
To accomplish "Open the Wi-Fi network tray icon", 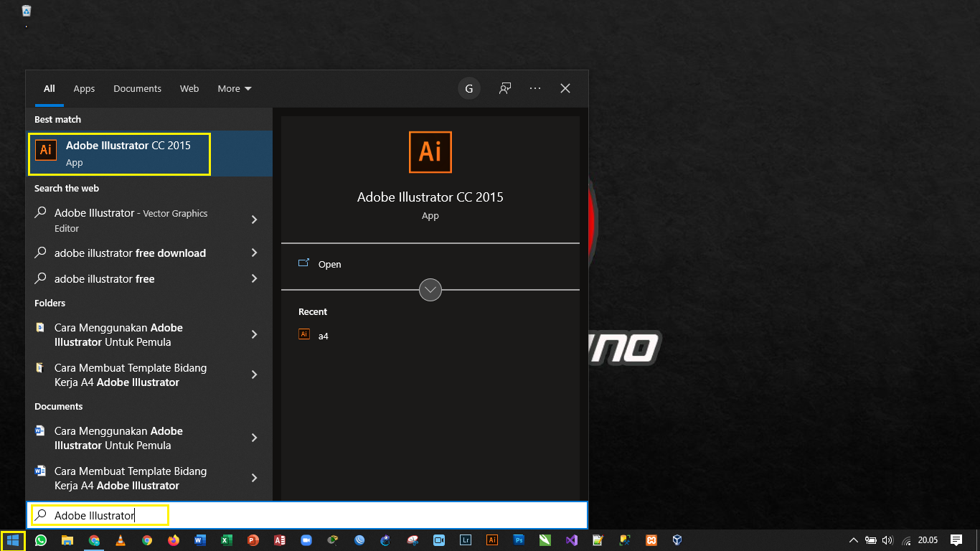I will pyautogui.click(x=906, y=540).
